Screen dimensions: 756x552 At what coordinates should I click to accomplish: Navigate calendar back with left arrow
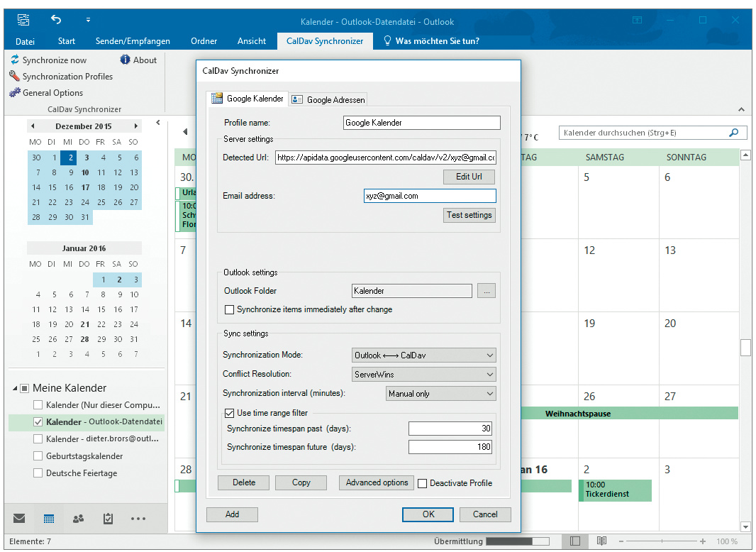pyautogui.click(x=185, y=132)
